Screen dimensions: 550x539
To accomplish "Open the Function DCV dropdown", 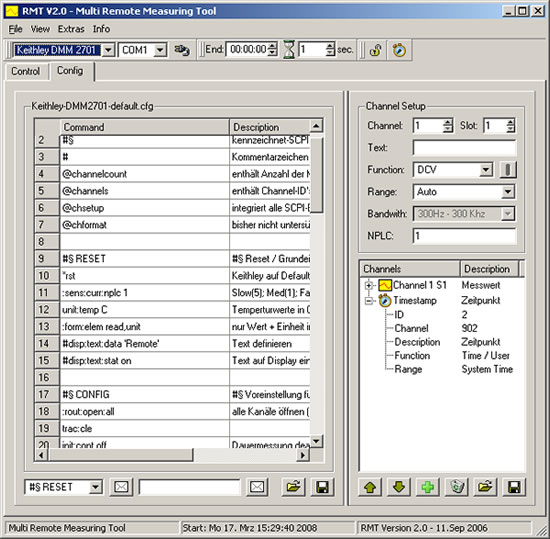I will [x=486, y=170].
